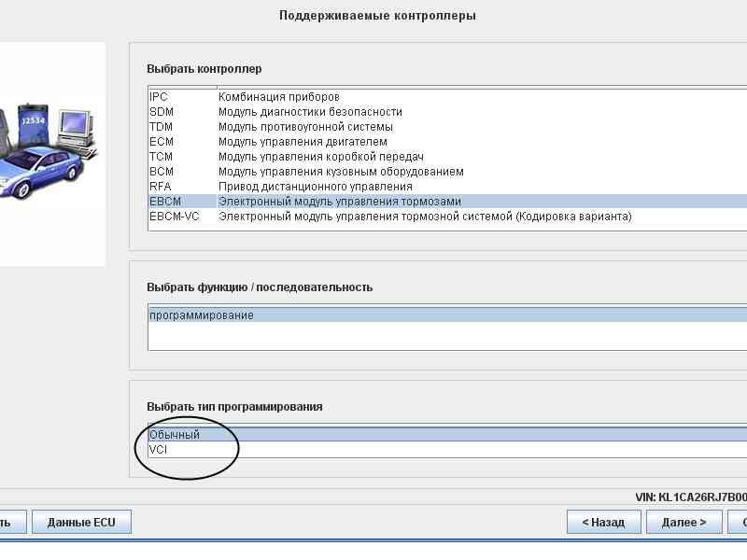Select the 'программирование' function
Viewport: 747px width, 560px height.
pyautogui.click(x=448, y=315)
